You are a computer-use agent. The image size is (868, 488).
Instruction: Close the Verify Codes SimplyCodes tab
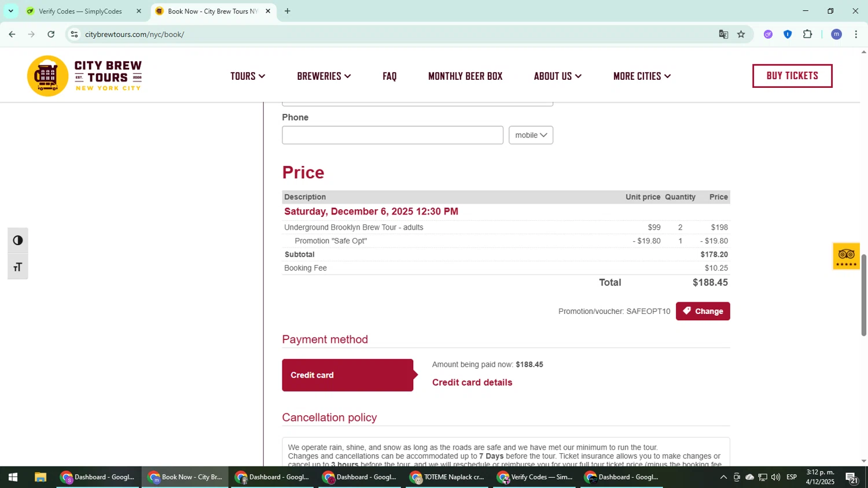click(x=138, y=11)
